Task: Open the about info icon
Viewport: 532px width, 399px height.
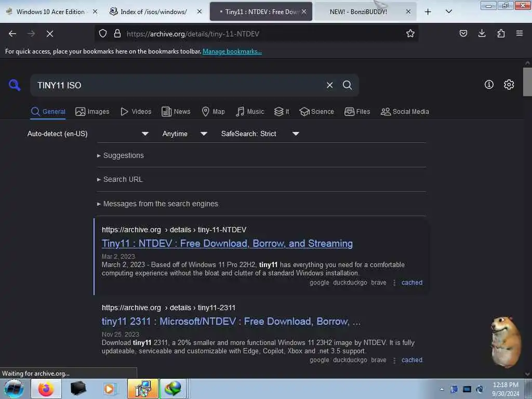Action: pyautogui.click(x=489, y=85)
